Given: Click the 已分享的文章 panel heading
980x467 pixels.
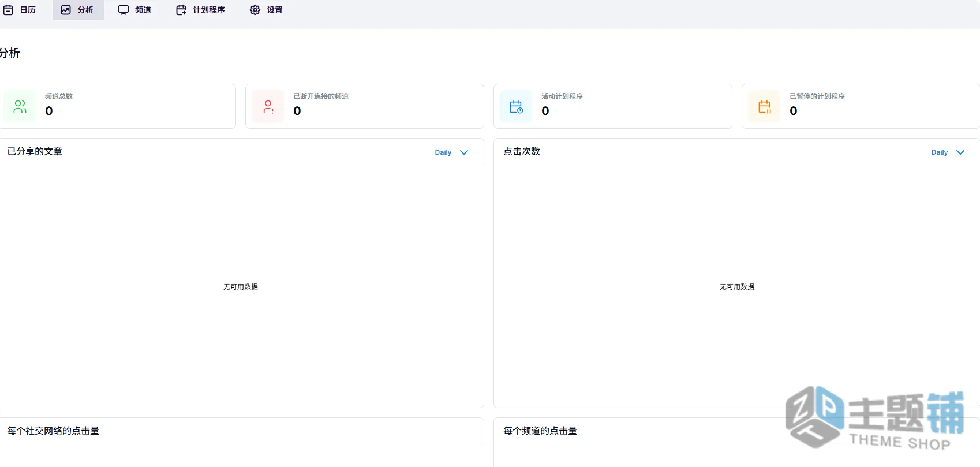Looking at the screenshot, I should [x=35, y=151].
